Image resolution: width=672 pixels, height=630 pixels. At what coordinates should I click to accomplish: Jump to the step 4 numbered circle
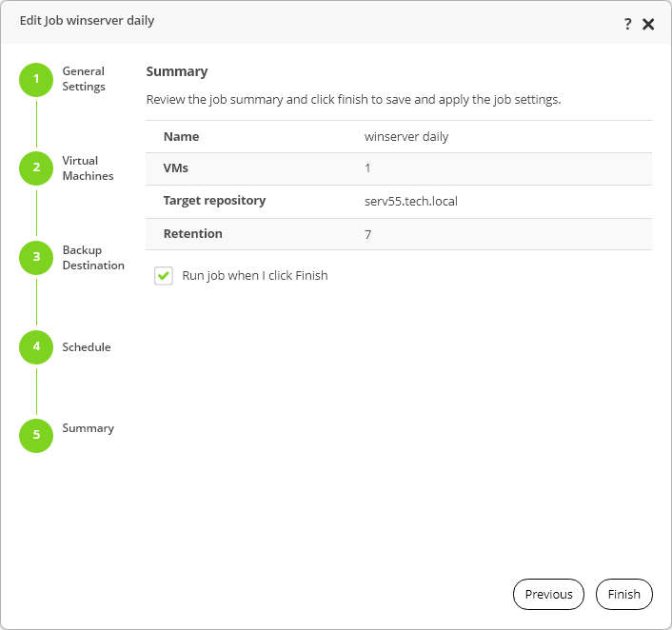pos(36,346)
